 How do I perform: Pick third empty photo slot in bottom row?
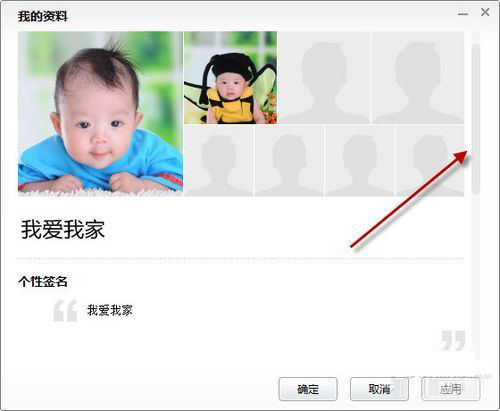click(360, 160)
